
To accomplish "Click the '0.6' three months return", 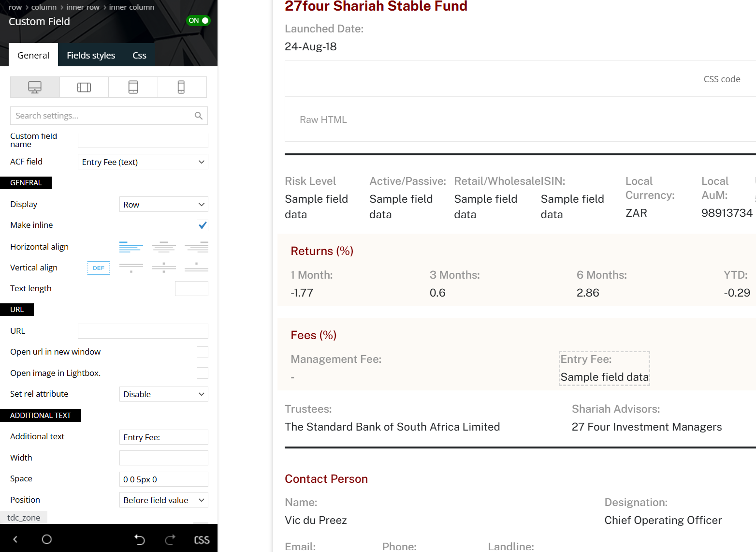I will point(437,293).
